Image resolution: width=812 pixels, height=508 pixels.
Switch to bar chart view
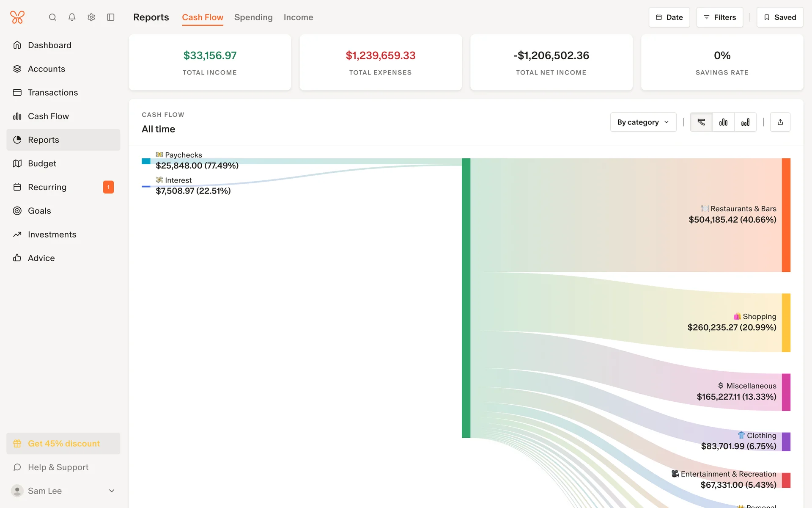click(x=723, y=122)
